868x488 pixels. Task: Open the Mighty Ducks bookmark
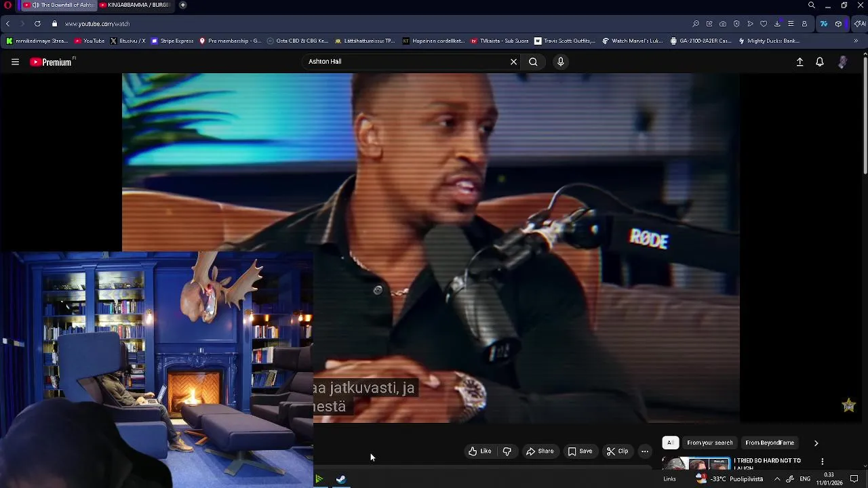(769, 41)
